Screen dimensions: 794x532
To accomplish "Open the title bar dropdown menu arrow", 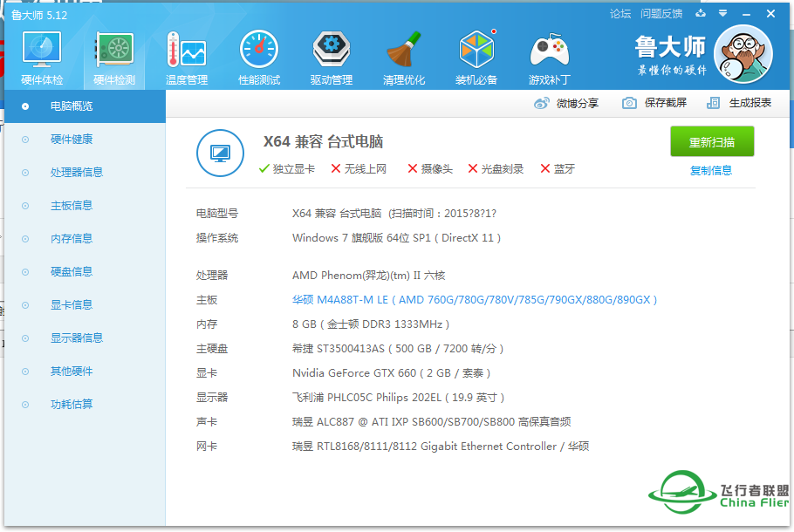I will click(723, 14).
